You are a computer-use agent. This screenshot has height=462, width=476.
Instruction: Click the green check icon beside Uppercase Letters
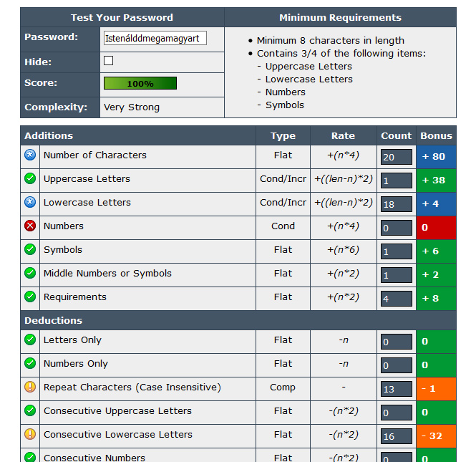click(x=30, y=178)
